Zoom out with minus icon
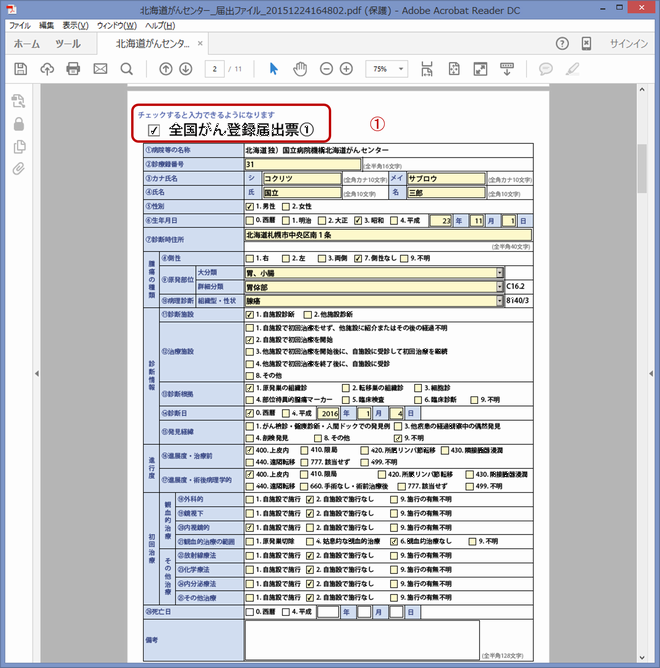Image resolution: width=660 pixels, height=668 pixels. [x=326, y=69]
